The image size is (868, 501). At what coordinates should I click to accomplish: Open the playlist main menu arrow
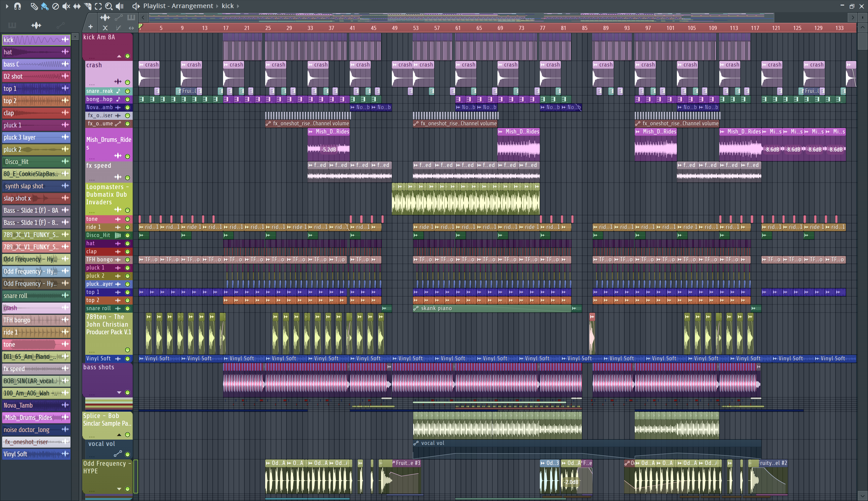(7, 6)
